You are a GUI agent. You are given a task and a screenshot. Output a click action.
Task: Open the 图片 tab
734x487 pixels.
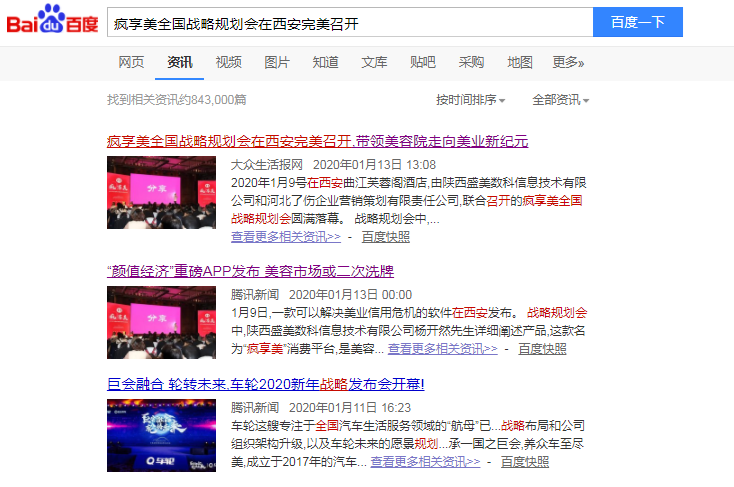pyautogui.click(x=277, y=62)
